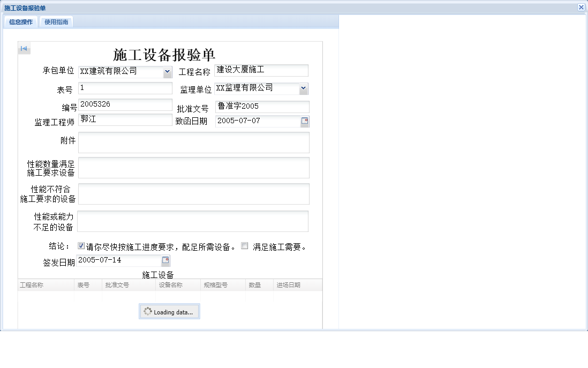Screen dimensions: 588x368
Task: Click the 进场日期 column header
Action: click(298, 285)
